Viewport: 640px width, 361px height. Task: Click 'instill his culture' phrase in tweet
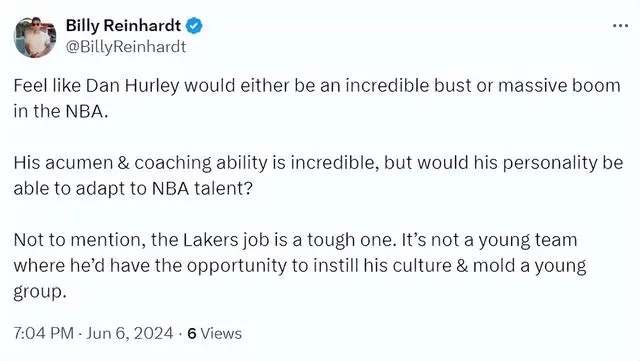coord(382,266)
